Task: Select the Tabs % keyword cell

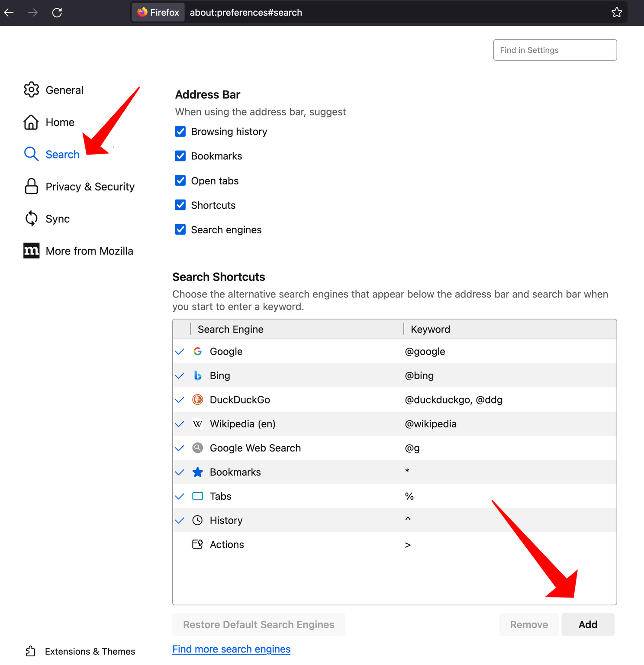Action: tap(409, 496)
